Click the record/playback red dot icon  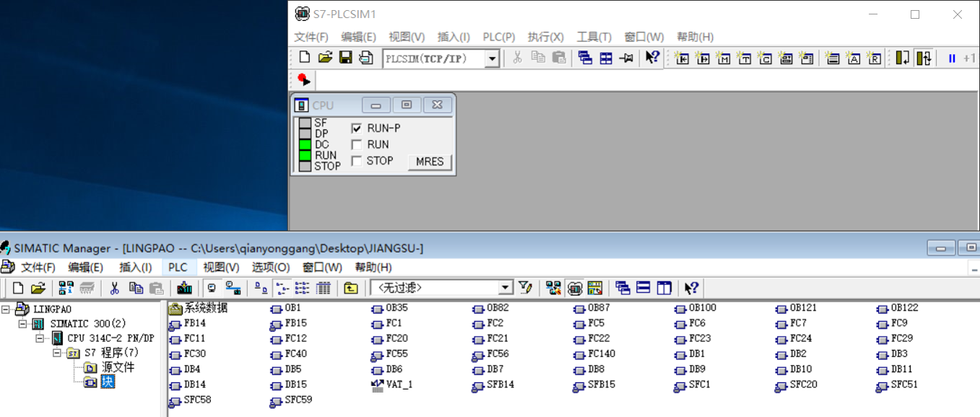click(303, 80)
